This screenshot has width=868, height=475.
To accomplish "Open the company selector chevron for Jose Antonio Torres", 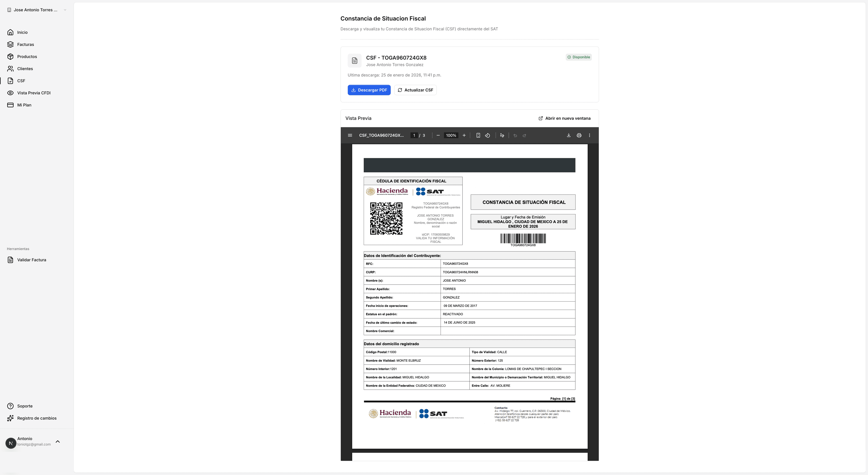I will 65,10.
